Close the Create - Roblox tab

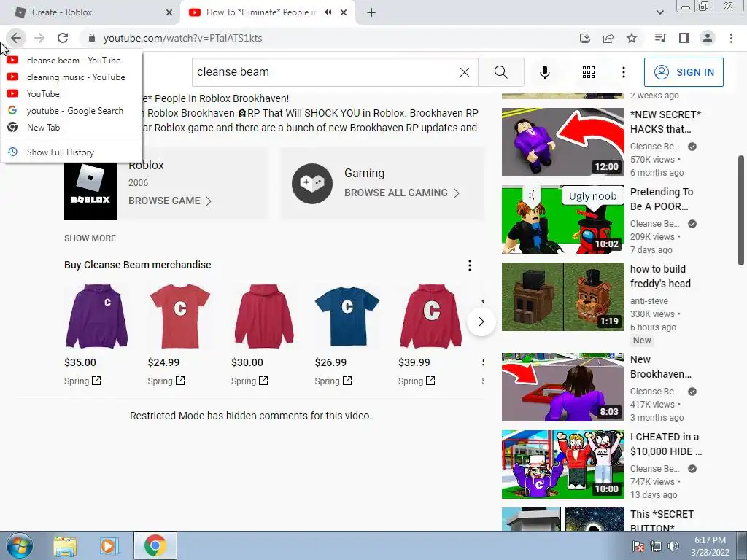point(169,12)
